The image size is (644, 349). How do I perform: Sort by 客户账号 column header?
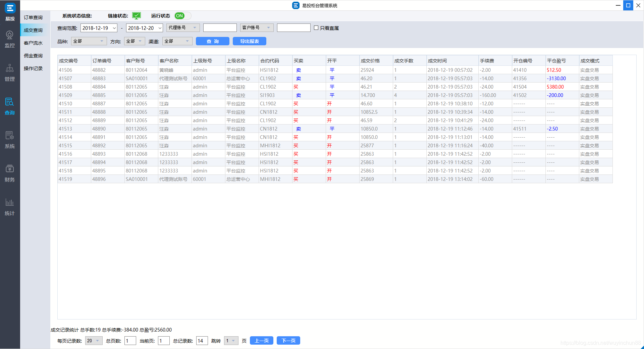pos(141,61)
